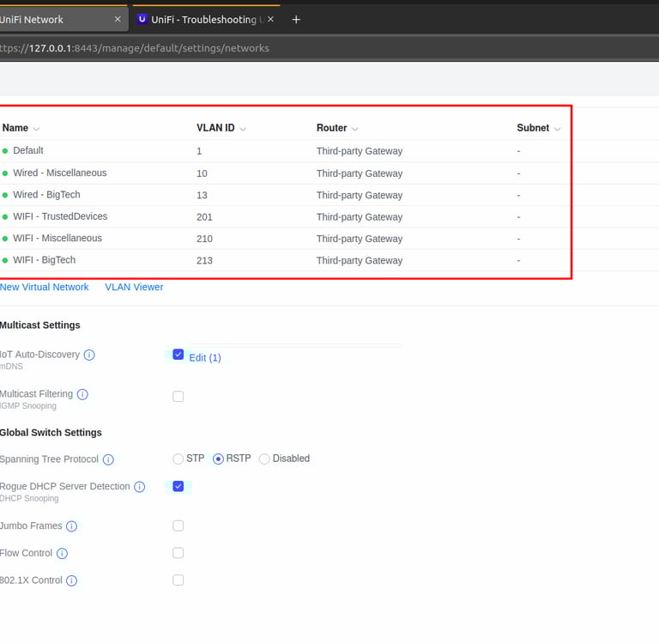Click UniFi favicon on Troubleshooting tab

(x=142, y=19)
